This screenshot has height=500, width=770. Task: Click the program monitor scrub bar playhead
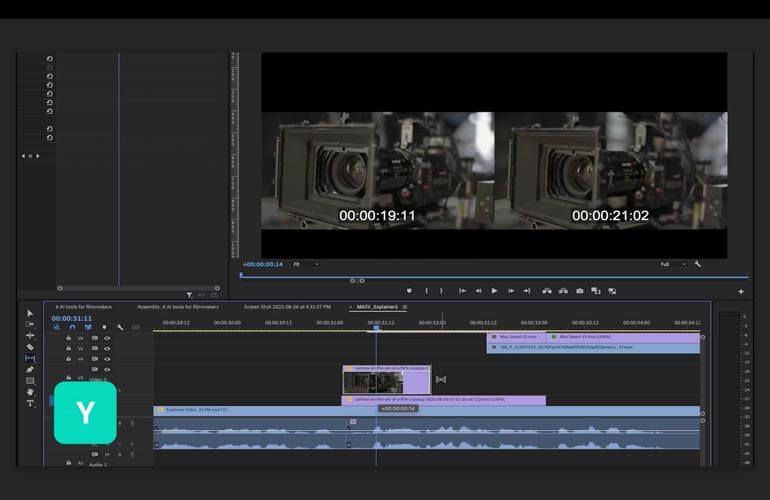[241, 275]
